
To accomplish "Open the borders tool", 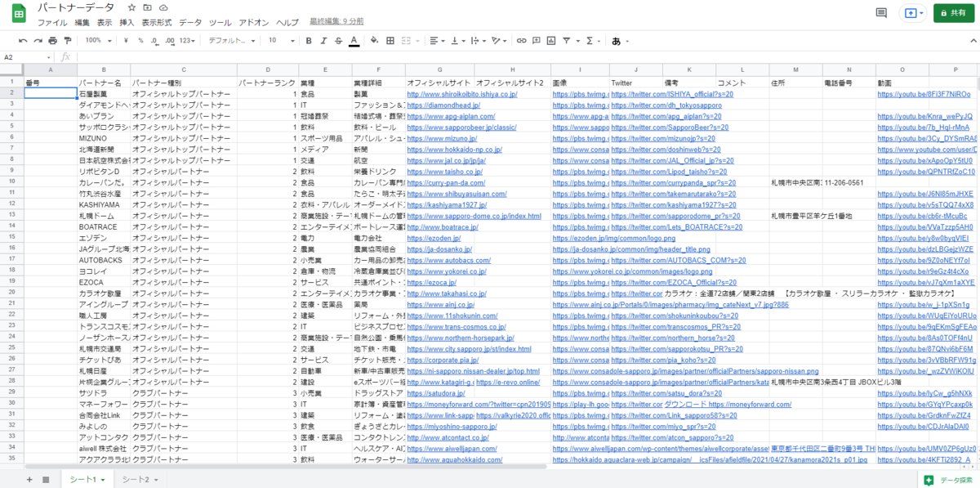I will (390, 40).
